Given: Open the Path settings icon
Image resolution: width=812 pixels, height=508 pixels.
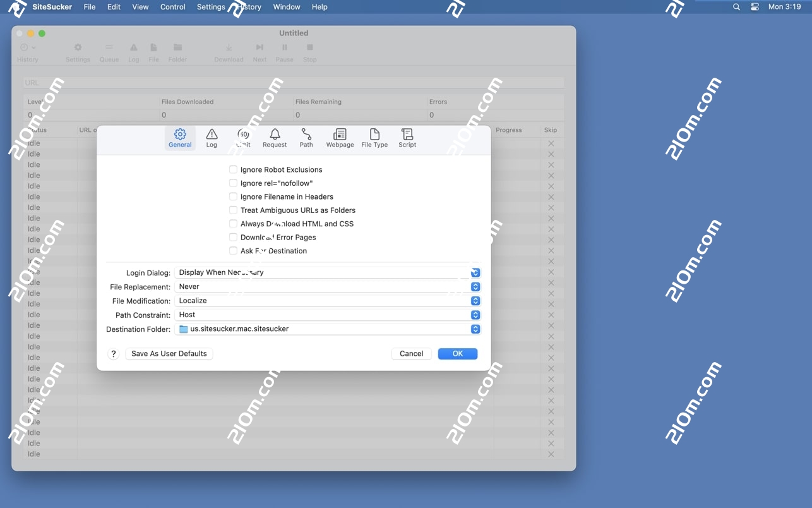Looking at the screenshot, I should 306,138.
